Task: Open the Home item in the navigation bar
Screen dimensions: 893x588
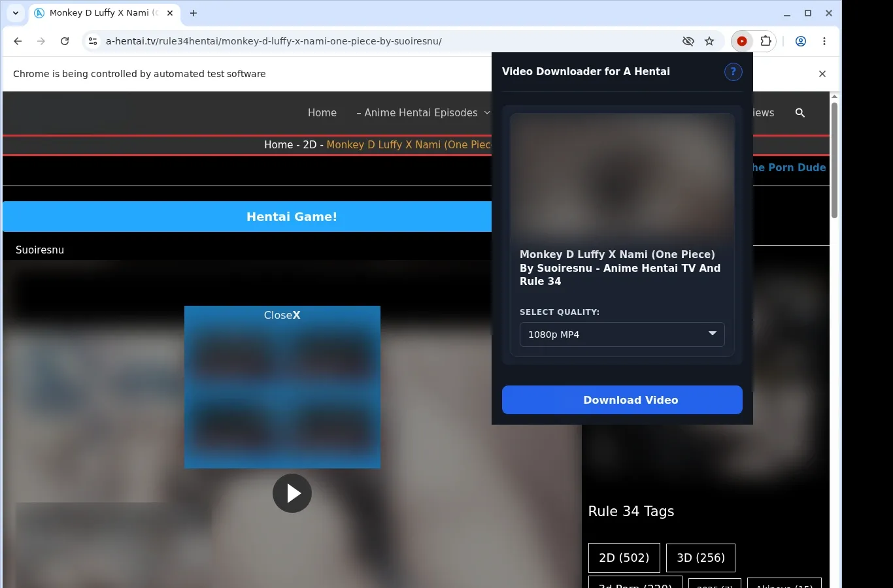Action: click(322, 113)
